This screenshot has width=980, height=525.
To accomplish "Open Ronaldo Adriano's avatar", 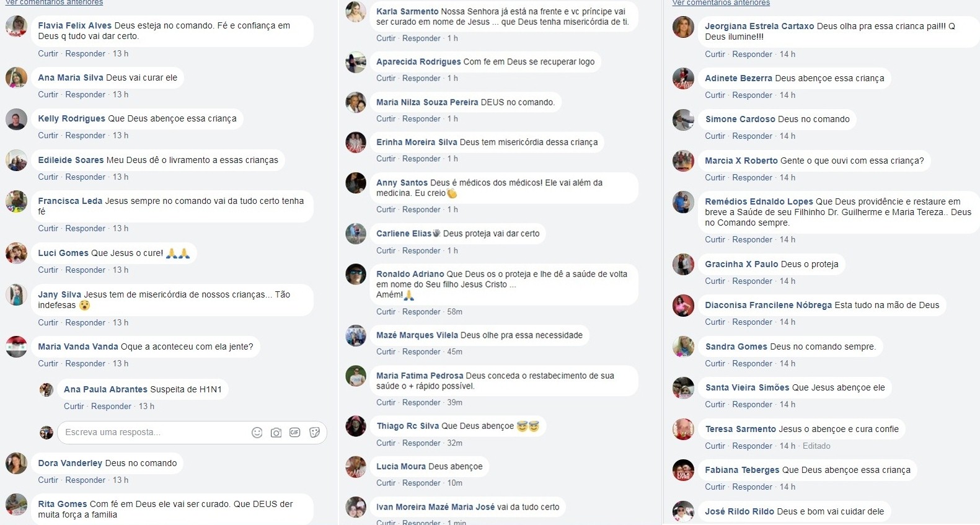I will (356, 274).
